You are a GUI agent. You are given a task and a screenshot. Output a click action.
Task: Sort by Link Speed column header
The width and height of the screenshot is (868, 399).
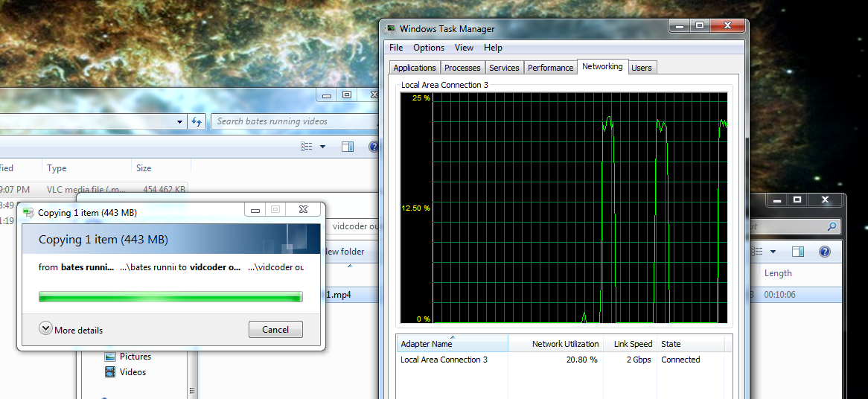pos(631,344)
